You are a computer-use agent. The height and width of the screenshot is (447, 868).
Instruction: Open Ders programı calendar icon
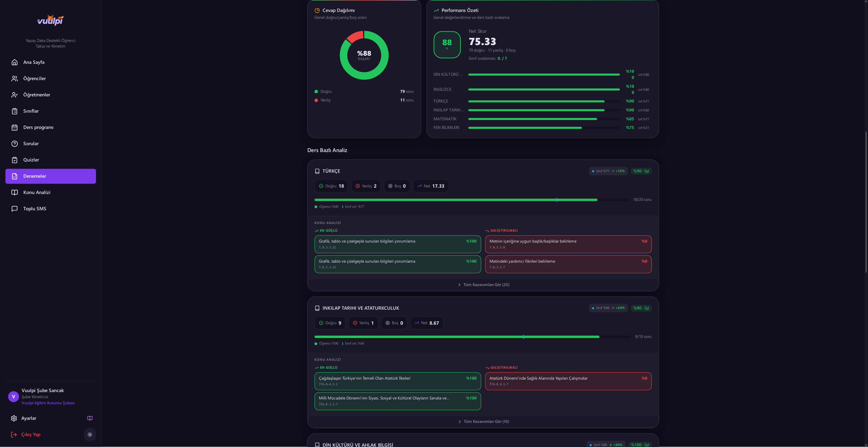click(x=15, y=127)
